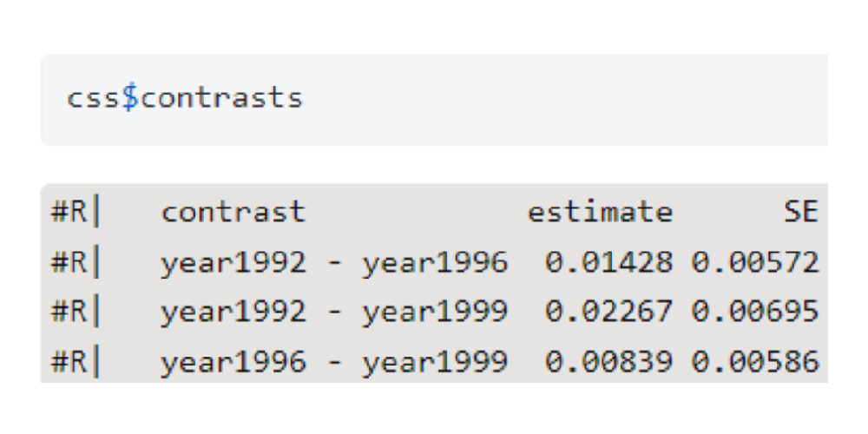Click the SE value 0.00572
868x434 pixels.
pyautogui.click(x=755, y=261)
